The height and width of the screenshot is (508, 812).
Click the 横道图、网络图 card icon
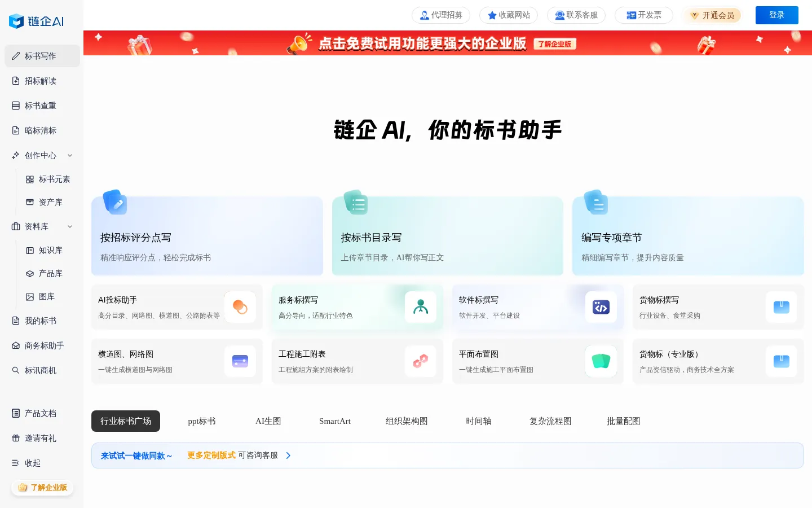click(x=240, y=361)
